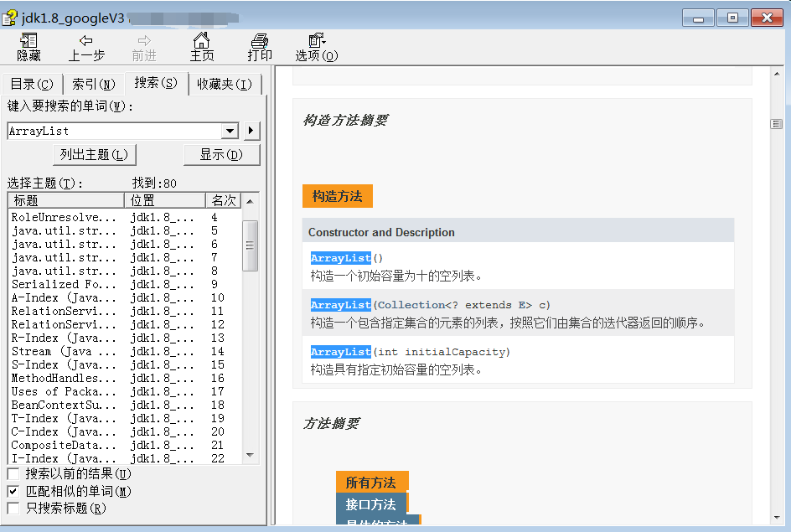Select the BeanContextSu... result row
This screenshot has width=791, height=532.
125,405
